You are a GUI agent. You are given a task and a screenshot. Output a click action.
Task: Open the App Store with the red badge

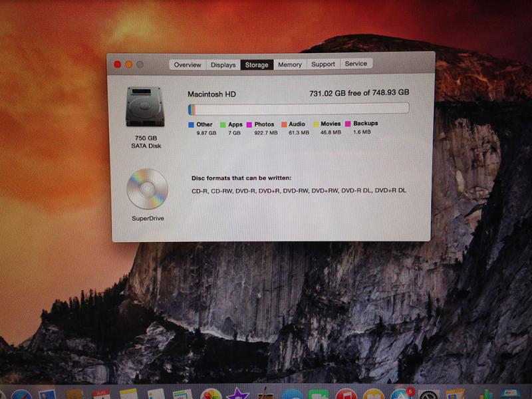tap(402, 394)
